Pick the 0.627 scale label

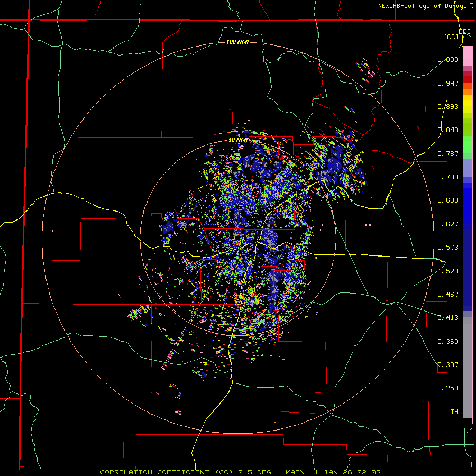click(x=448, y=224)
